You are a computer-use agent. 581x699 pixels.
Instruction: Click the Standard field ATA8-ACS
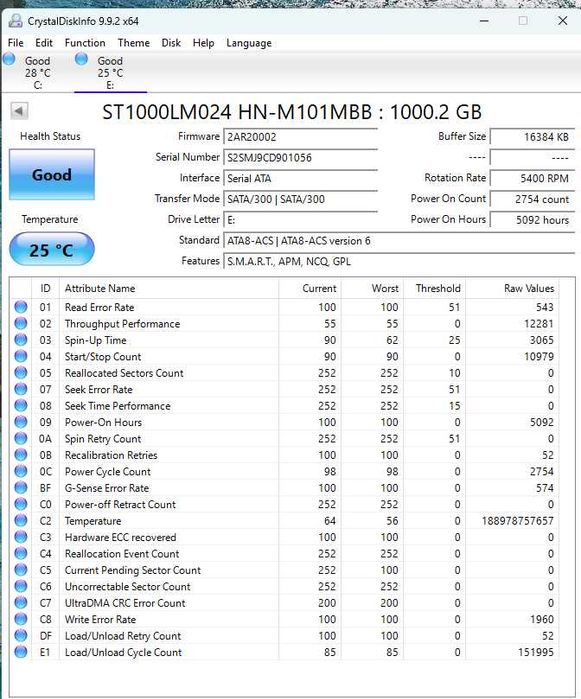[399, 241]
